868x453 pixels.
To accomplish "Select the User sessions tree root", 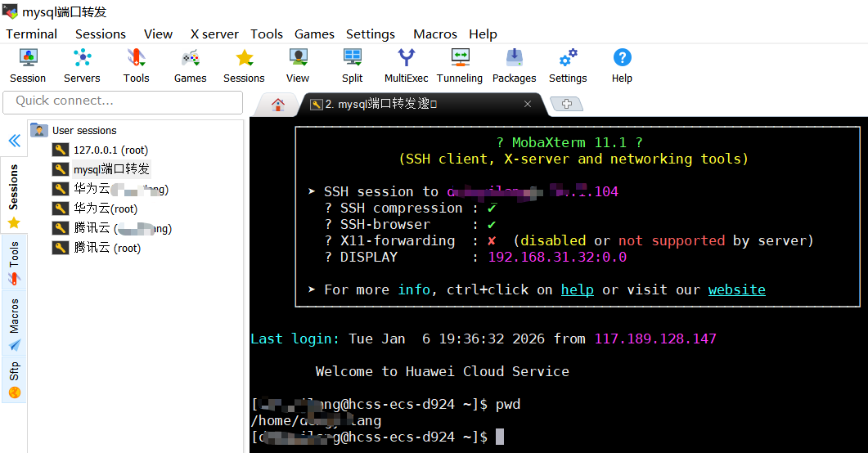I will pos(84,131).
